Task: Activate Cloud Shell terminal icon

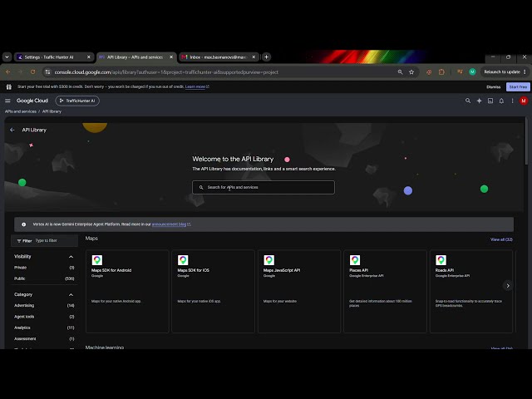Action: coord(490,101)
